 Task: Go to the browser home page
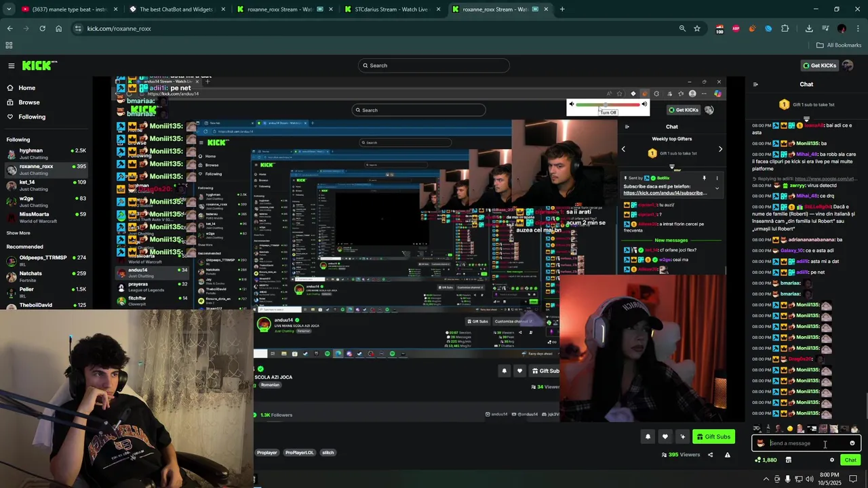click(x=58, y=28)
